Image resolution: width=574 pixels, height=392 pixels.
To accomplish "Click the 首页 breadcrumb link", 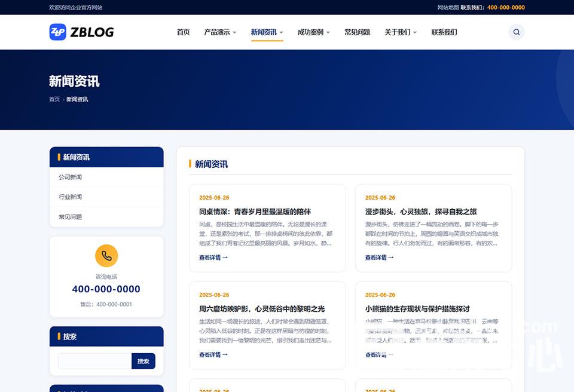I will (x=54, y=99).
